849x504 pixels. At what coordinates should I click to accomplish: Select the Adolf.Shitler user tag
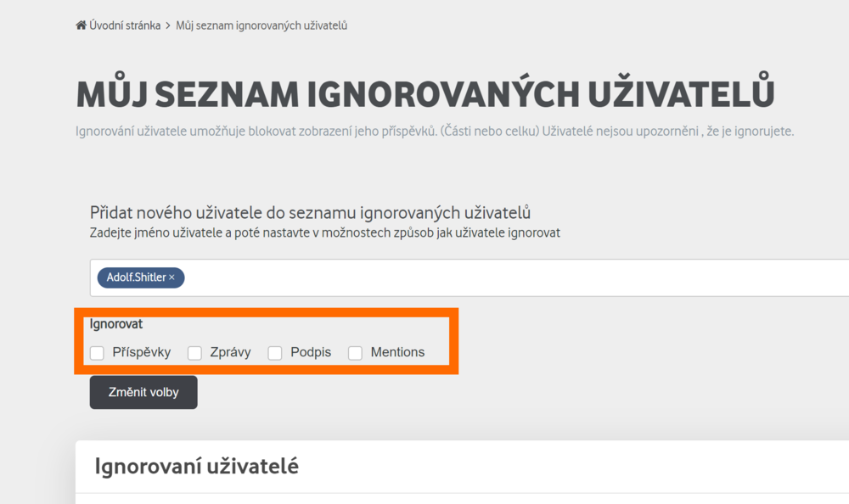[141, 277]
